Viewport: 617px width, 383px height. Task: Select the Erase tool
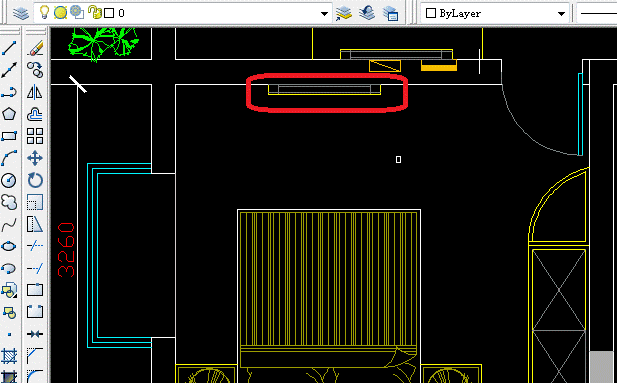[x=35, y=48]
